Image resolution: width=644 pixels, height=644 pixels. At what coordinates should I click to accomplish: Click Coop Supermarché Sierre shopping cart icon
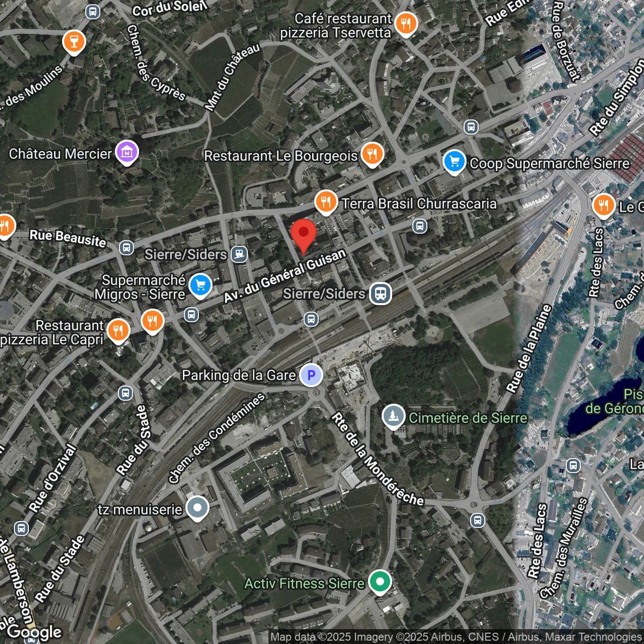[x=454, y=161]
